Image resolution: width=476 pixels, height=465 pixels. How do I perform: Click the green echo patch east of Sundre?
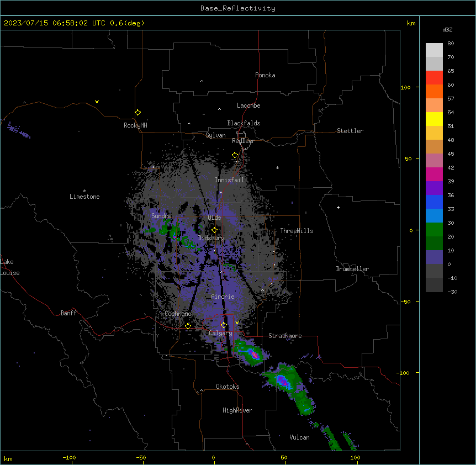click(175, 233)
